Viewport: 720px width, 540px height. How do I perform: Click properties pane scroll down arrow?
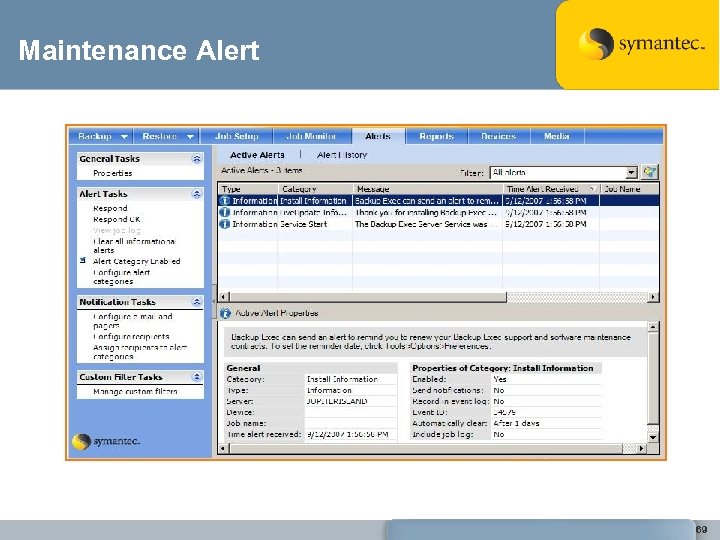coord(653,437)
